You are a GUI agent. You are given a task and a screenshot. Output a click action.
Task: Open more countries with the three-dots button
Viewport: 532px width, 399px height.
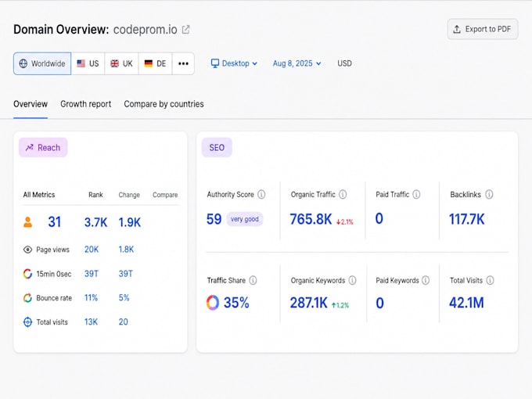183,63
